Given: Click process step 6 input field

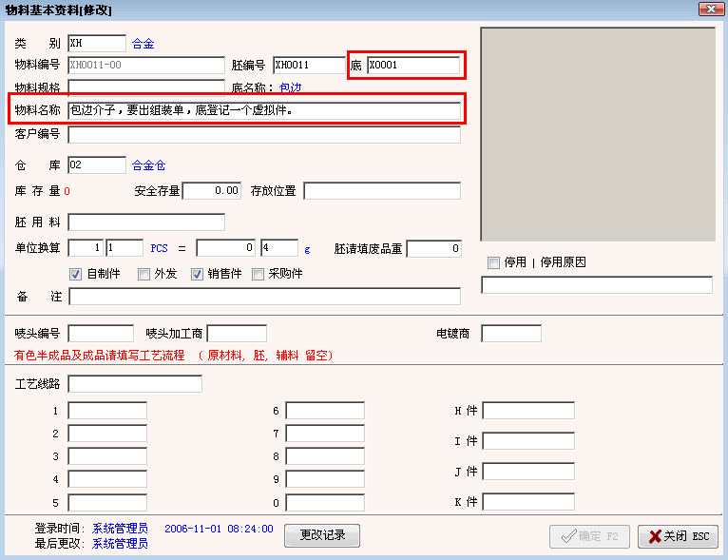Looking at the screenshot, I should point(325,411).
